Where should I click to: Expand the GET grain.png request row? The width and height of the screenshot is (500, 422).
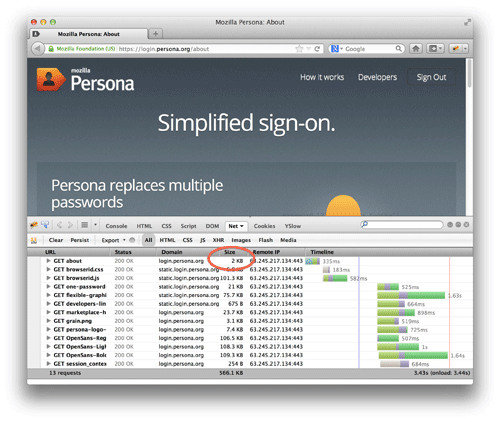click(x=48, y=321)
